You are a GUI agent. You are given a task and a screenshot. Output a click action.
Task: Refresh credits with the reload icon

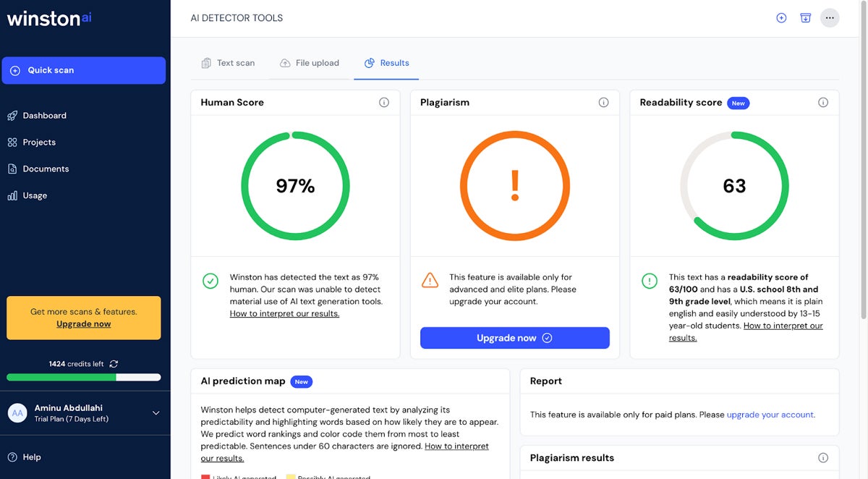114,364
